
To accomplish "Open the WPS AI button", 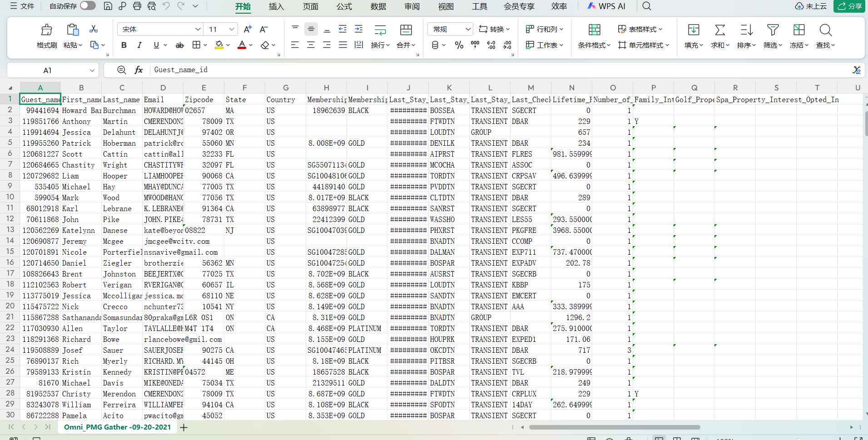I will coord(606,6).
